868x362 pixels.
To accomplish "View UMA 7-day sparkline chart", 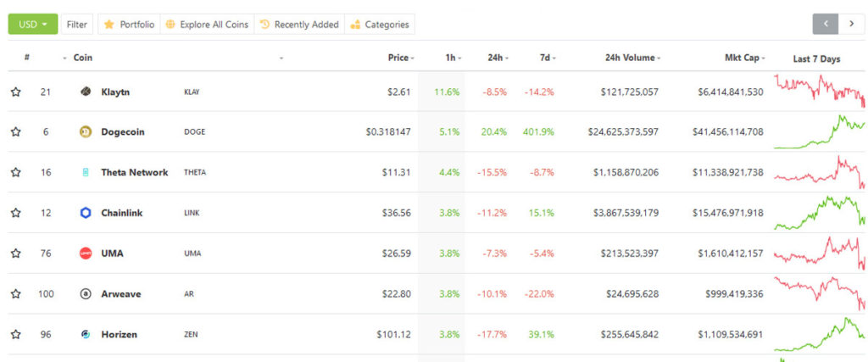I will [x=820, y=253].
